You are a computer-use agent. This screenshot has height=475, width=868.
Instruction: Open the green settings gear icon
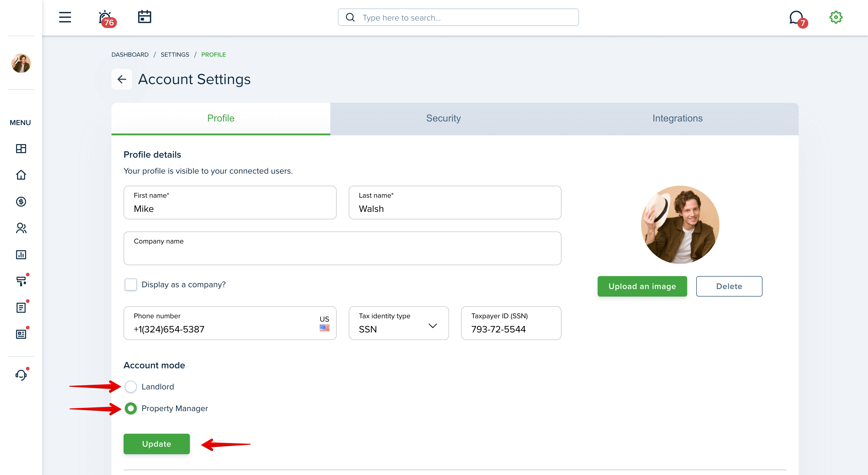[836, 17]
